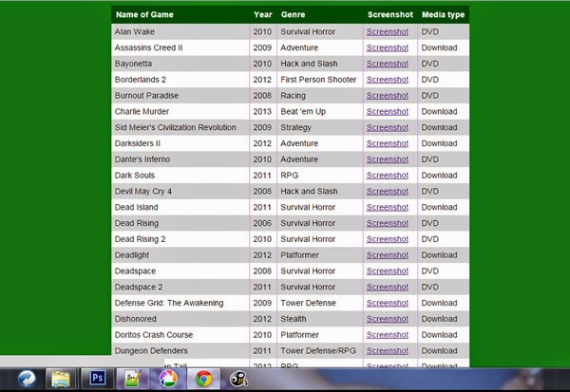Viewport: 570px width, 392px height.
Task: Open the Borderlands 2 screenshot link
Action: [x=388, y=80]
